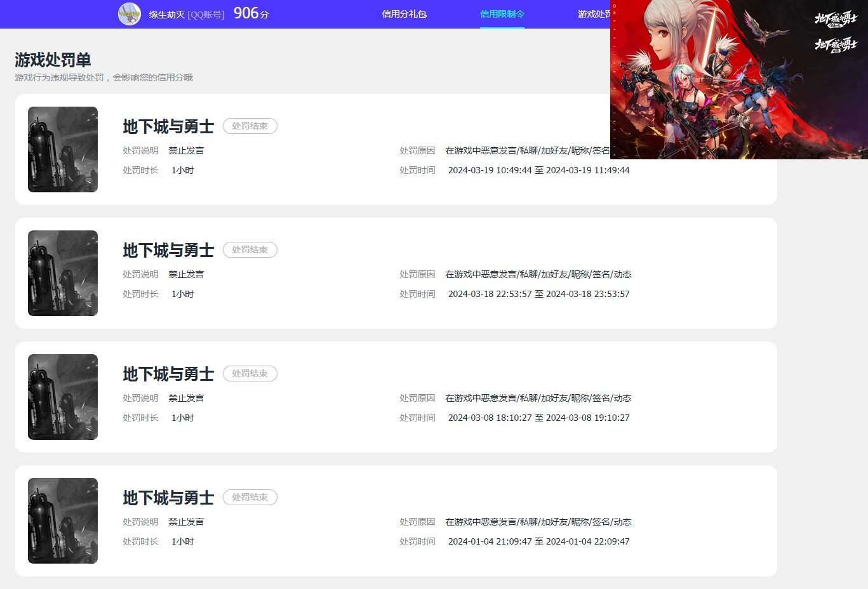Select the time range 2024-03-19 10:49:44 至 11:49:44
868x589 pixels.
pyautogui.click(x=538, y=170)
